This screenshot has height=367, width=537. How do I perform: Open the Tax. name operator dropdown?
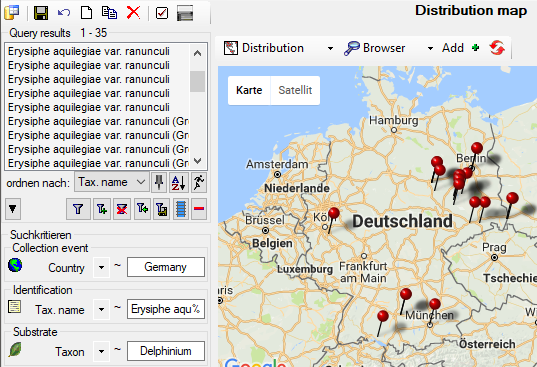[101, 309]
